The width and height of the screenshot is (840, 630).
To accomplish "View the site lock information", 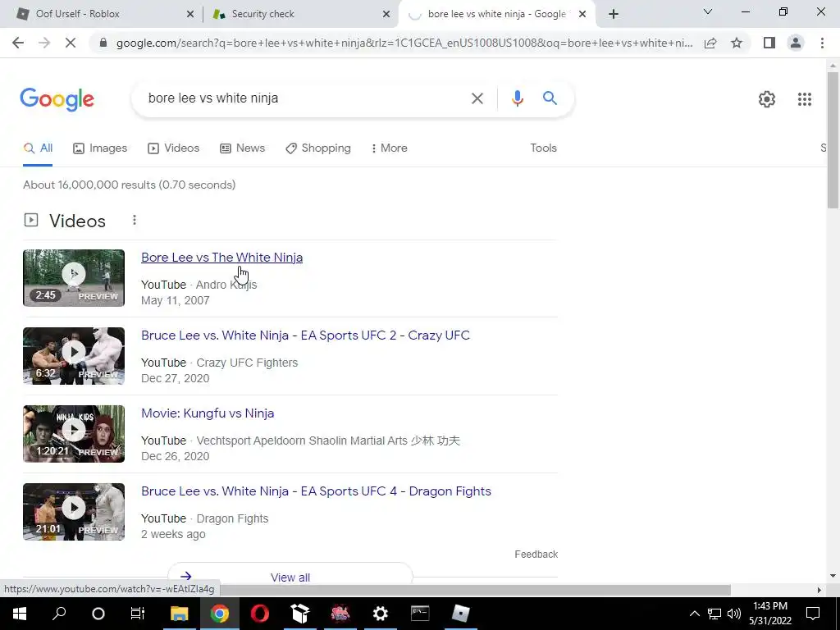I will 103,43.
